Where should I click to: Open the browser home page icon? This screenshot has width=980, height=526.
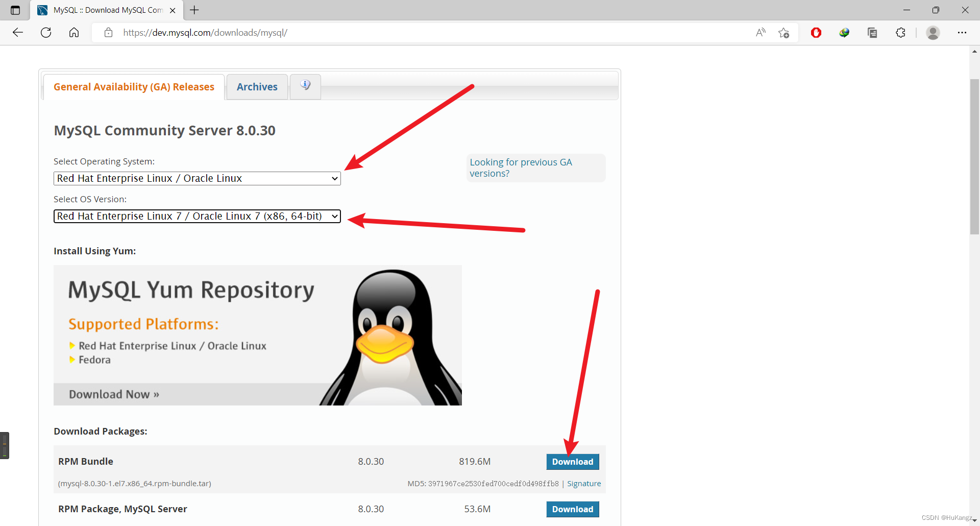[74, 33]
